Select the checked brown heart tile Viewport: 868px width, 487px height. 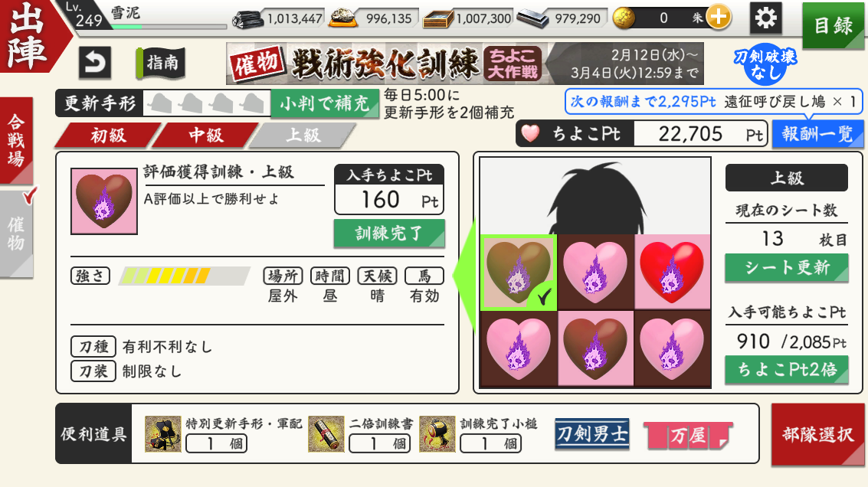point(518,271)
